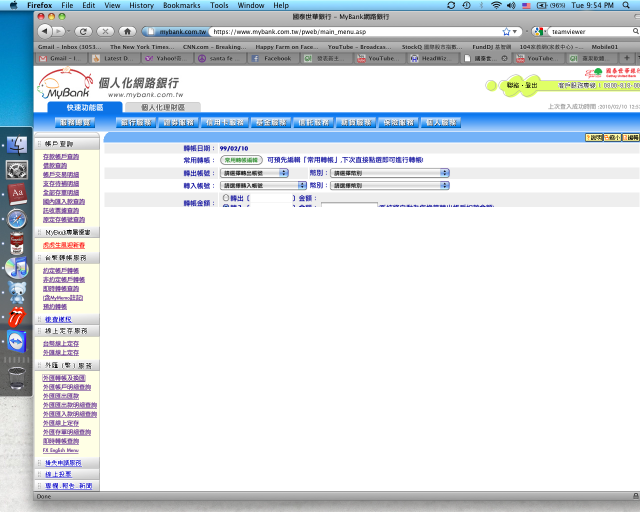The height and width of the screenshot is (512, 640).
Task: Click the security lock icon in status bar
Action: (x=636, y=496)
